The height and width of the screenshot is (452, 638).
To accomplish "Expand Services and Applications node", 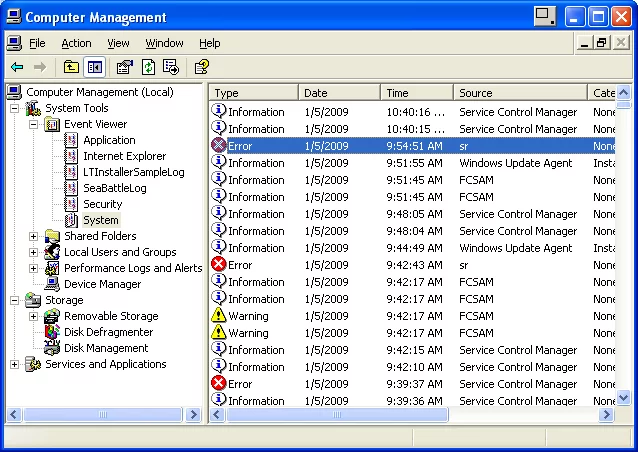I will [14, 365].
